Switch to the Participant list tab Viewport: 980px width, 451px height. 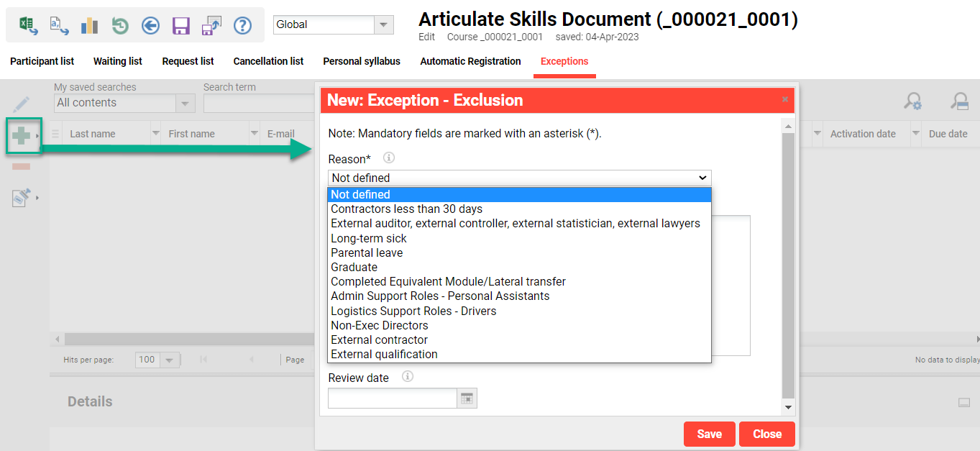[42, 61]
